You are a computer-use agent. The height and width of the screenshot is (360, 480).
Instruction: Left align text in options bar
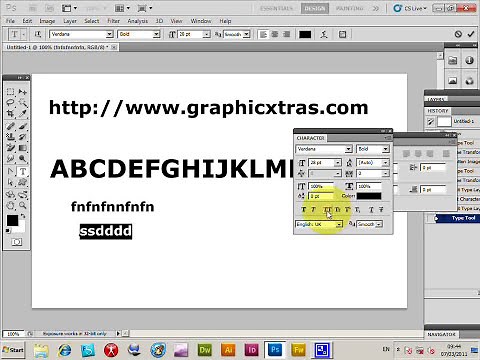(263, 34)
